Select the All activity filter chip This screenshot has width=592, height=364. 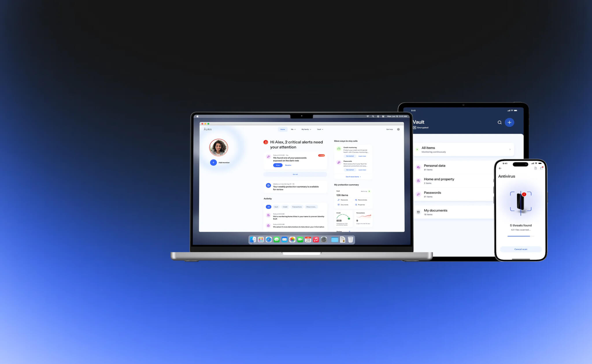click(268, 207)
